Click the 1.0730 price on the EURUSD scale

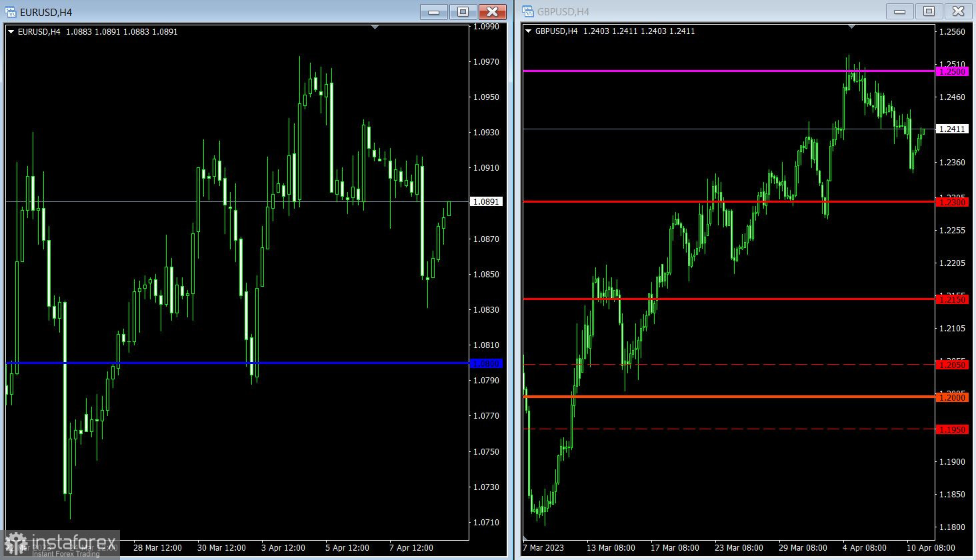[x=486, y=487]
